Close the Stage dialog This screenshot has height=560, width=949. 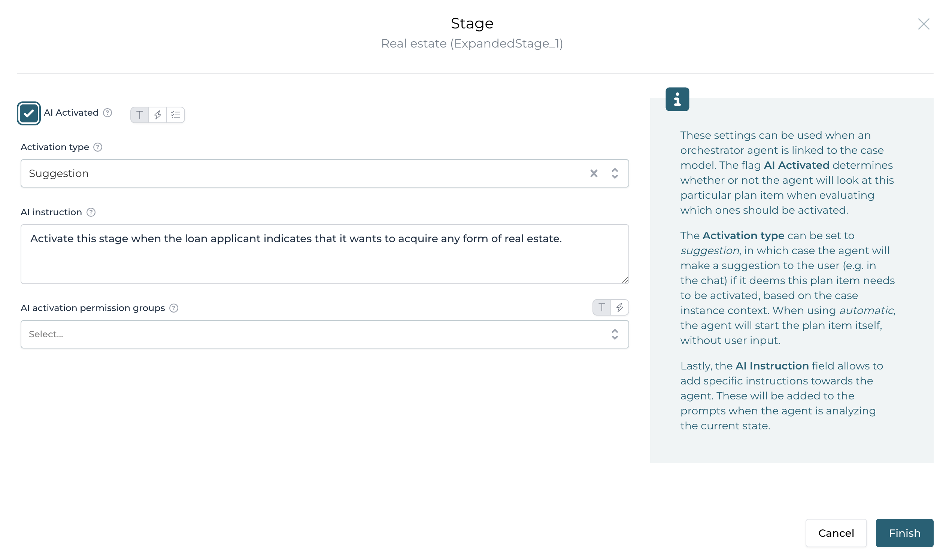coord(924,24)
